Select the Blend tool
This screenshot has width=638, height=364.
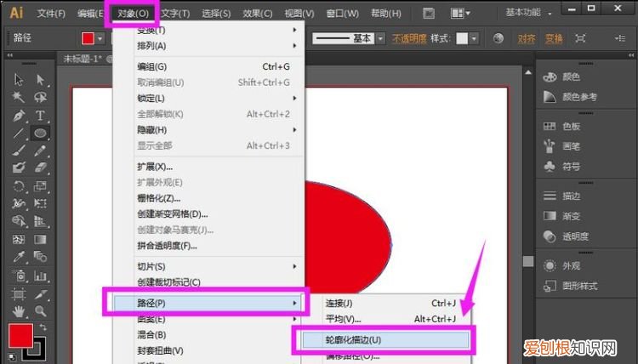coord(40,256)
